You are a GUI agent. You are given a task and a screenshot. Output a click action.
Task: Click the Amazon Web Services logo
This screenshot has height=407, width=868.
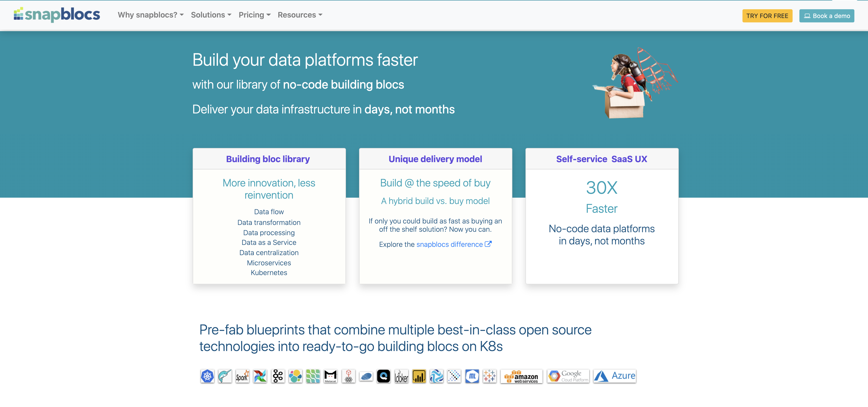(x=521, y=376)
